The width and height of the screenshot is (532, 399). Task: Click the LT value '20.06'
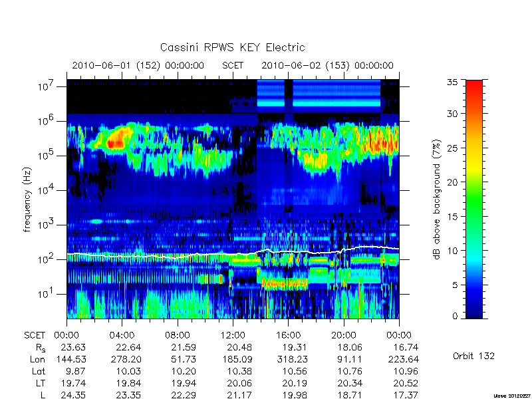239,383
